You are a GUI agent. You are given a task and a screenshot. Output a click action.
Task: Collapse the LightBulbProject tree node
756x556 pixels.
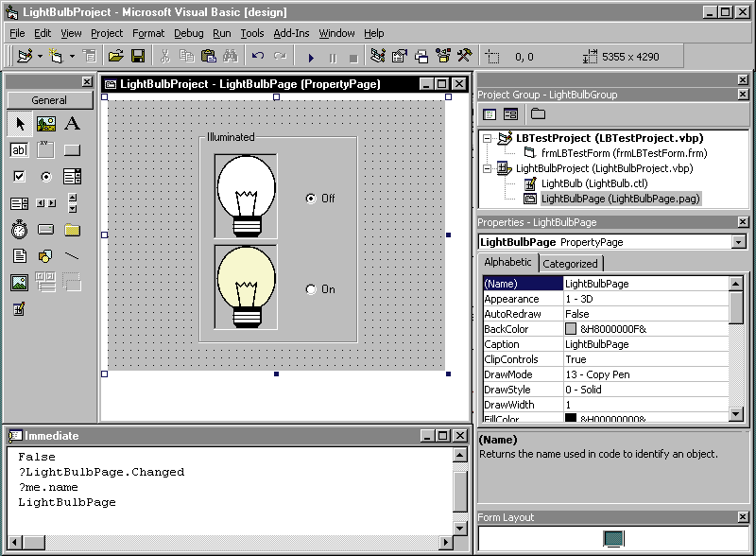[488, 168]
